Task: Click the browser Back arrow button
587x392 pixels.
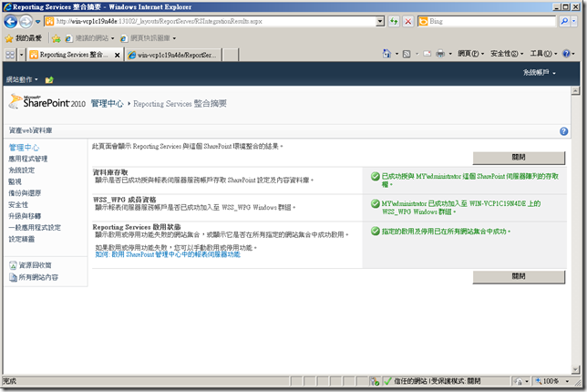Action: 11,22
